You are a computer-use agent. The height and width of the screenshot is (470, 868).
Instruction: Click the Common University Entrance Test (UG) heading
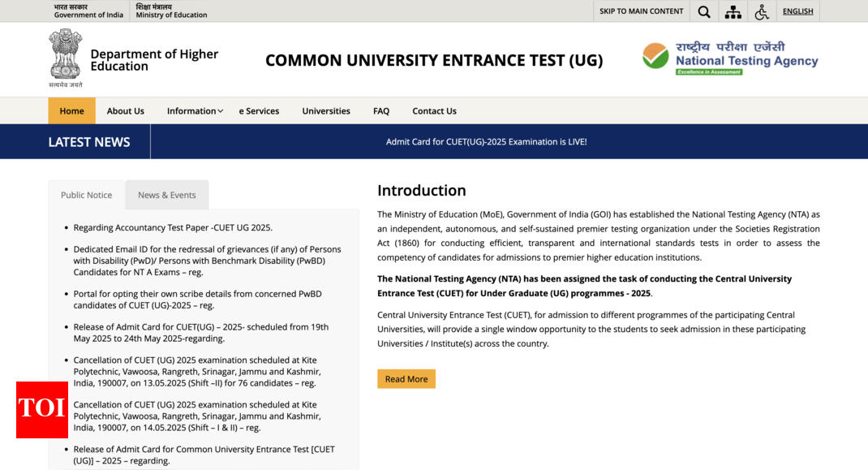(434, 60)
